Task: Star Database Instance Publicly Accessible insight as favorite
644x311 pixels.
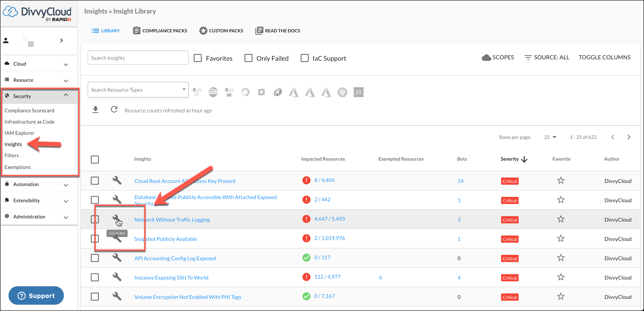Action: (x=561, y=200)
